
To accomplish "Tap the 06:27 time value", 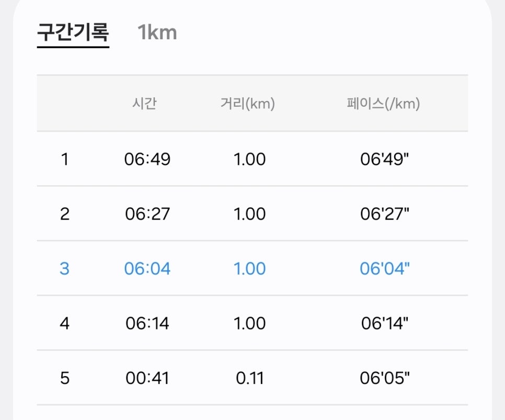I will pos(147,214).
